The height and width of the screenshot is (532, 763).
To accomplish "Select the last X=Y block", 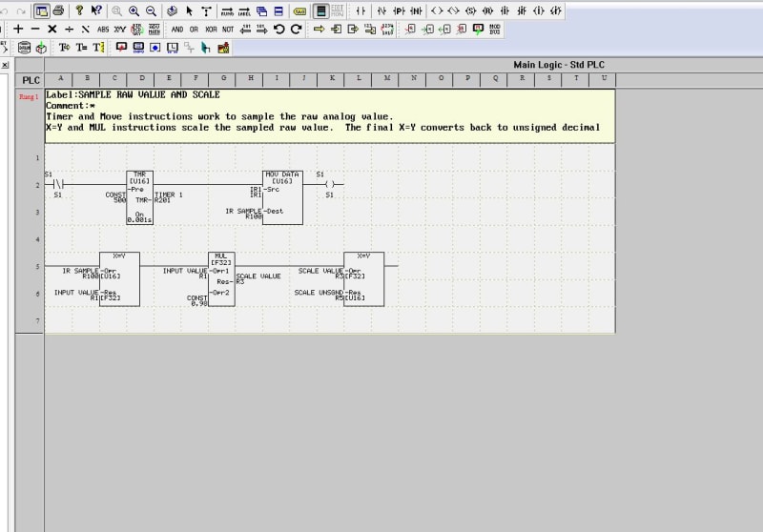I will [x=364, y=279].
